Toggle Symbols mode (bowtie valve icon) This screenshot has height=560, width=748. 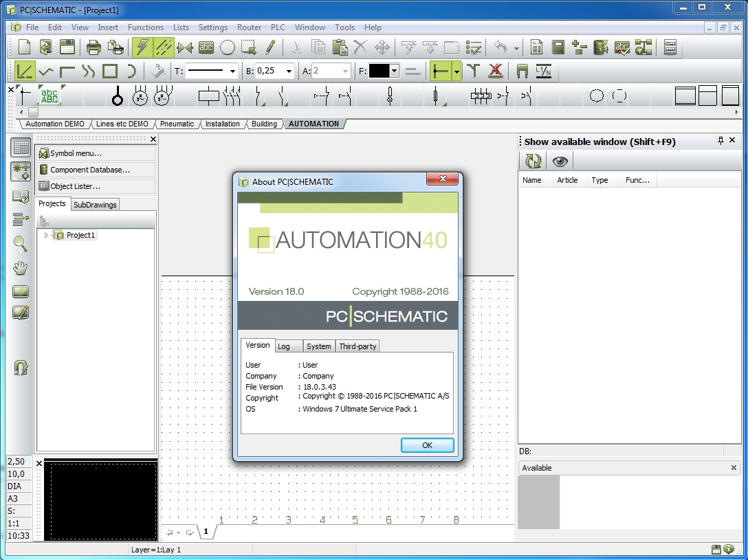click(185, 47)
